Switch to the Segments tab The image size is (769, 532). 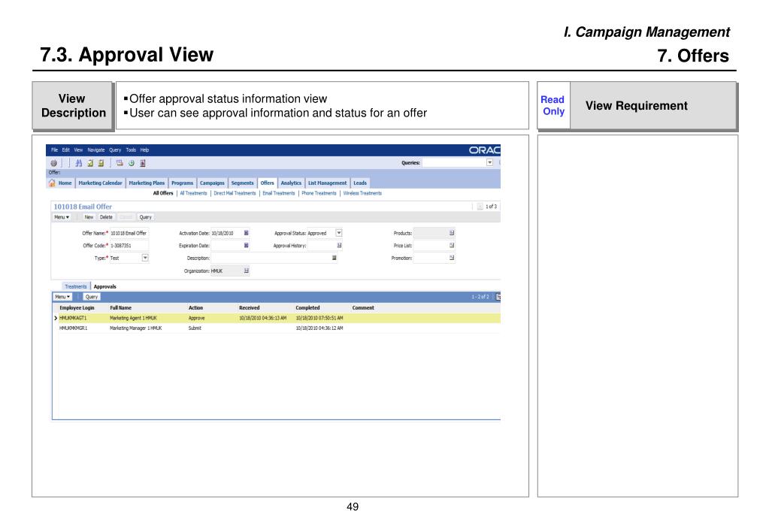(243, 183)
